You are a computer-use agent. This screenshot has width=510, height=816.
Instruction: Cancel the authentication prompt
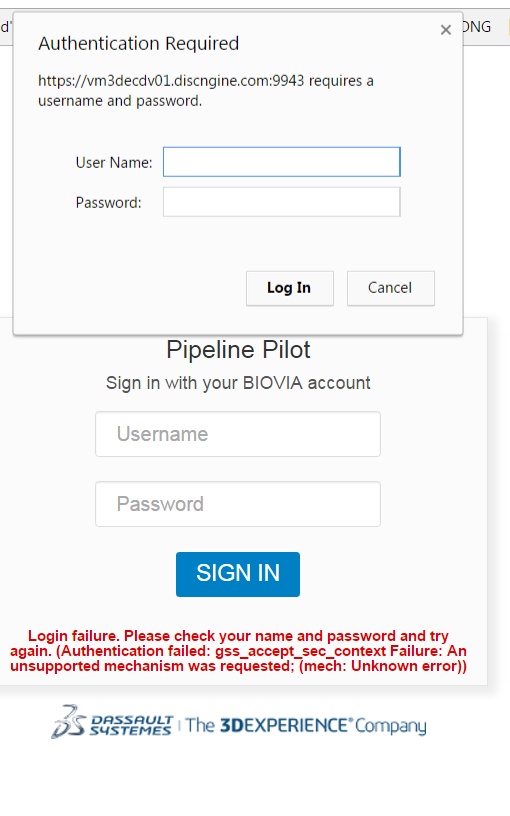[390, 288]
